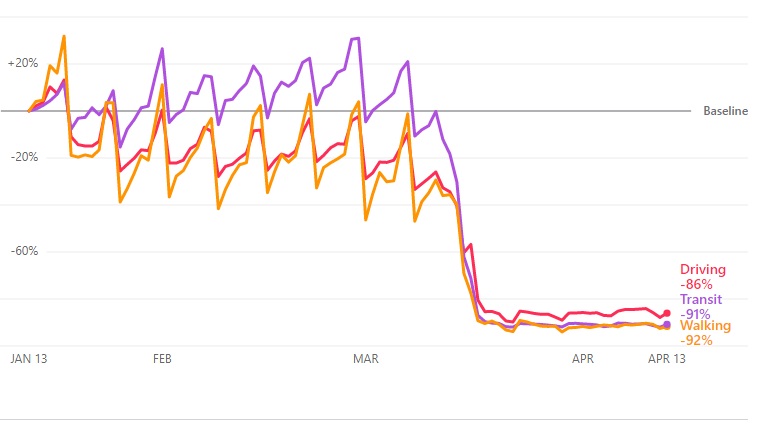Click the orange Walking peak in mid-January
The image size is (758, 429).
(64, 37)
